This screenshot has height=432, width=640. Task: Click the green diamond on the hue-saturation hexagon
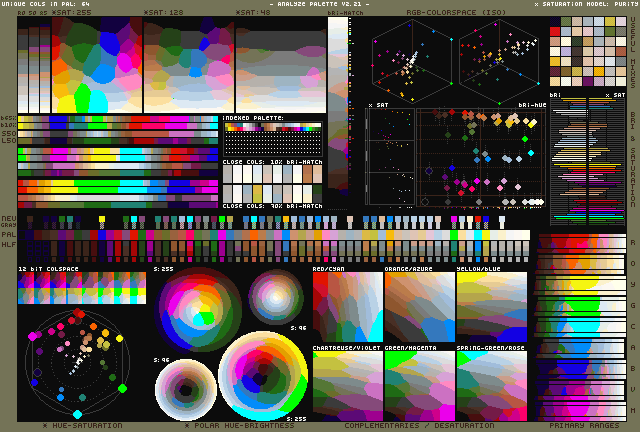(122, 388)
